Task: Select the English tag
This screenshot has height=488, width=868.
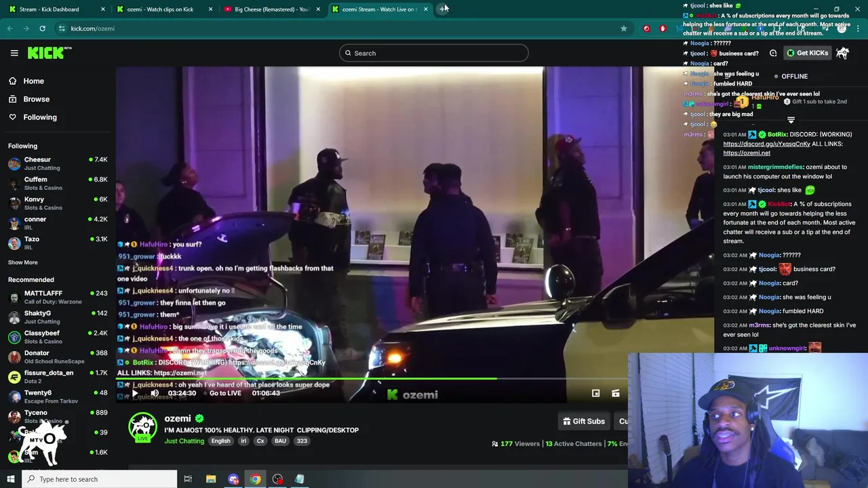Action: pyautogui.click(x=220, y=441)
